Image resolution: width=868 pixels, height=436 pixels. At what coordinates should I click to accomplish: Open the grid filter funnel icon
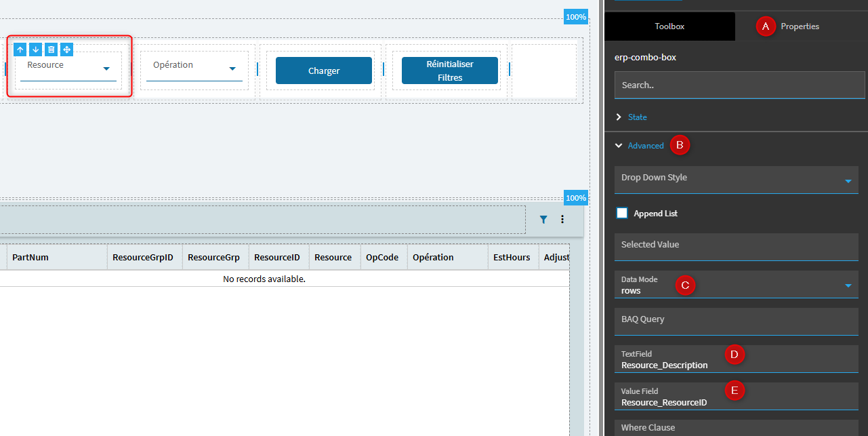[x=543, y=220]
